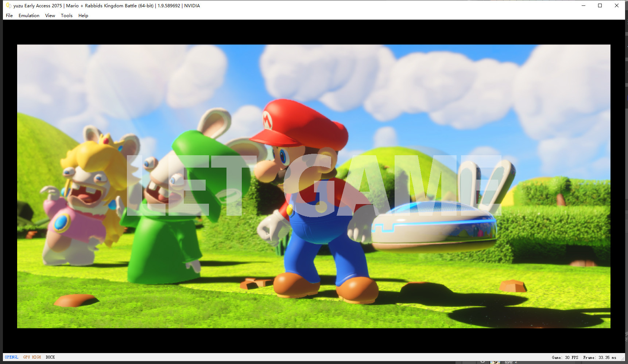Open the Tools menu
This screenshot has height=364, width=628.
(x=66, y=16)
